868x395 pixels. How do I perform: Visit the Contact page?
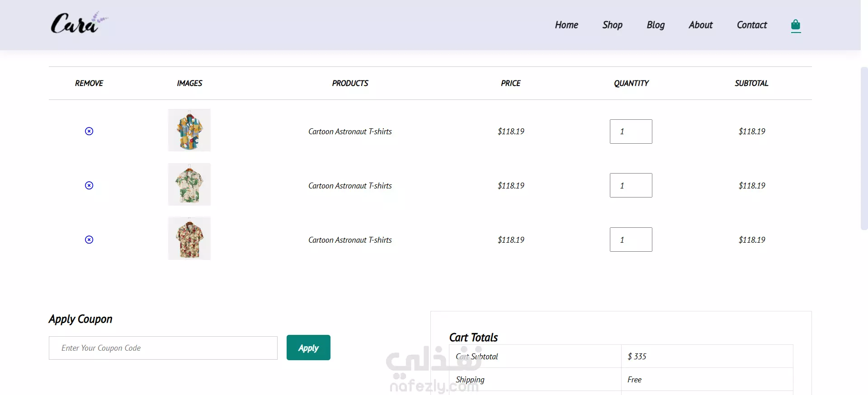(752, 25)
